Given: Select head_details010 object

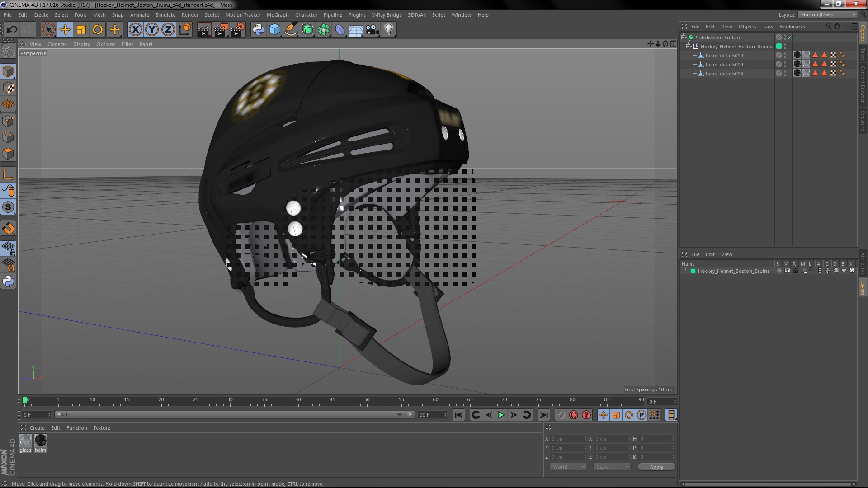Looking at the screenshot, I should 724,56.
